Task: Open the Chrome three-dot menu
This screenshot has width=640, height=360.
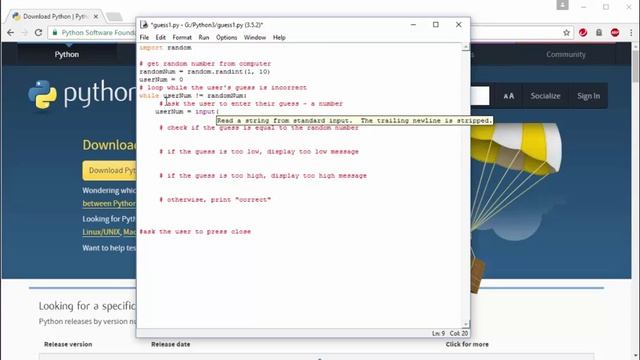Action: (631, 33)
